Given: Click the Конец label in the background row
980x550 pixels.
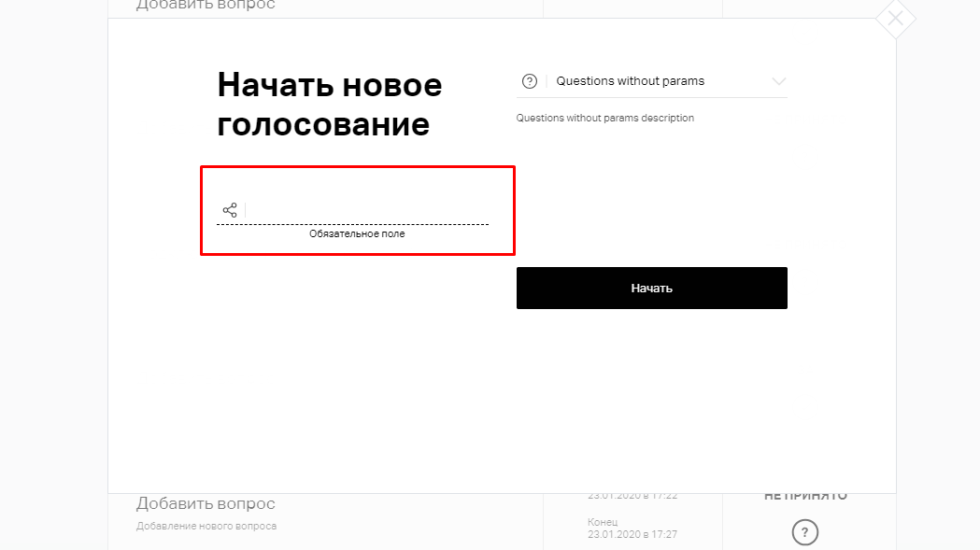Looking at the screenshot, I should (603, 522).
